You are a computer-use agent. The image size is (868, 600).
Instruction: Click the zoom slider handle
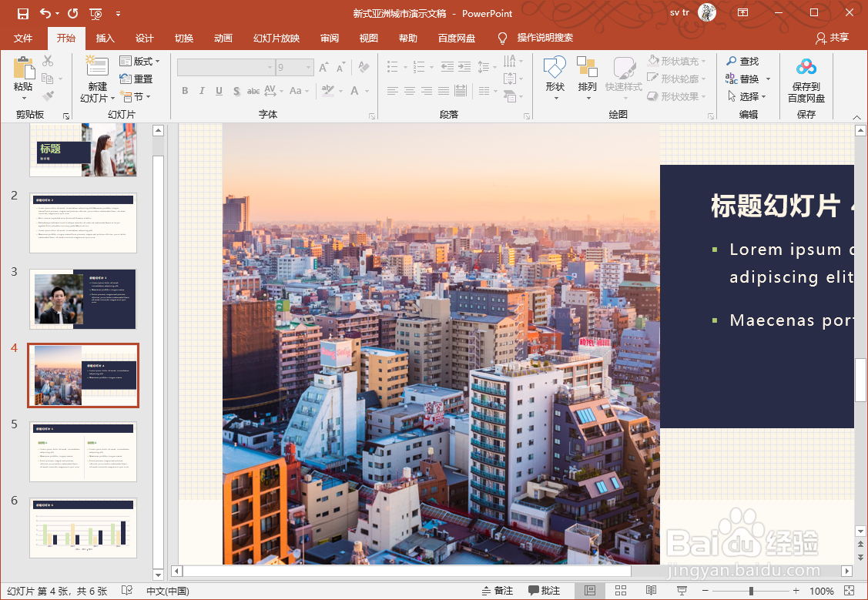(x=751, y=591)
